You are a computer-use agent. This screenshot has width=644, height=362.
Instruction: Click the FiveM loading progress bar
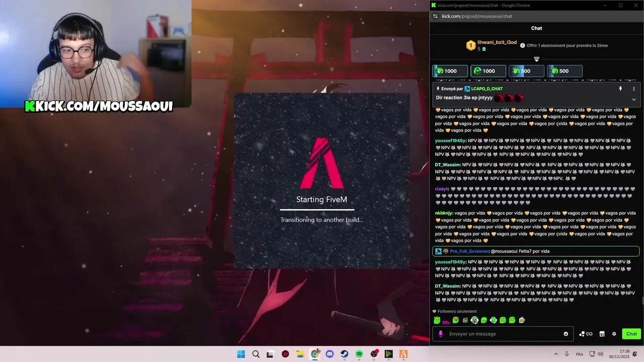point(317,210)
